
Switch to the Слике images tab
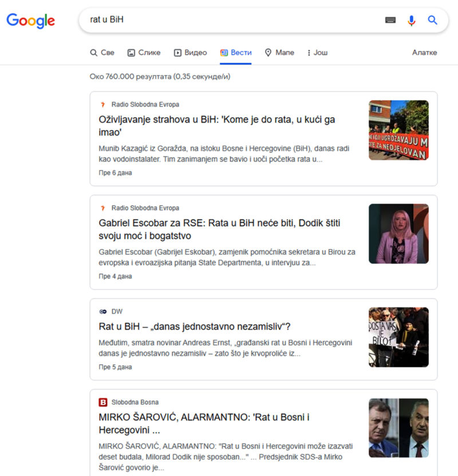[x=144, y=53]
